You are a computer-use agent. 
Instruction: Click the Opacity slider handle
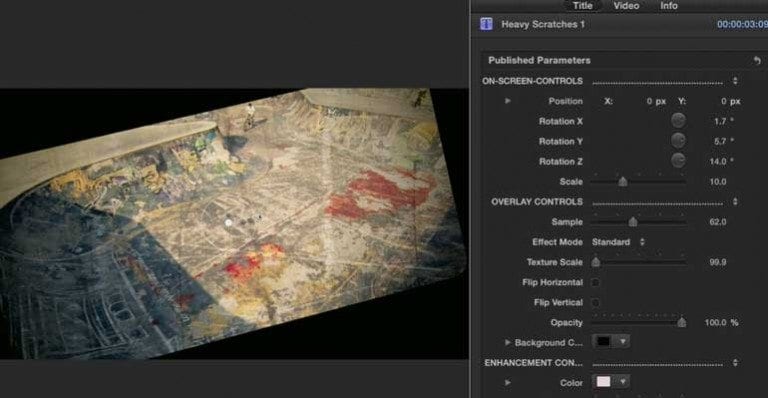681,322
